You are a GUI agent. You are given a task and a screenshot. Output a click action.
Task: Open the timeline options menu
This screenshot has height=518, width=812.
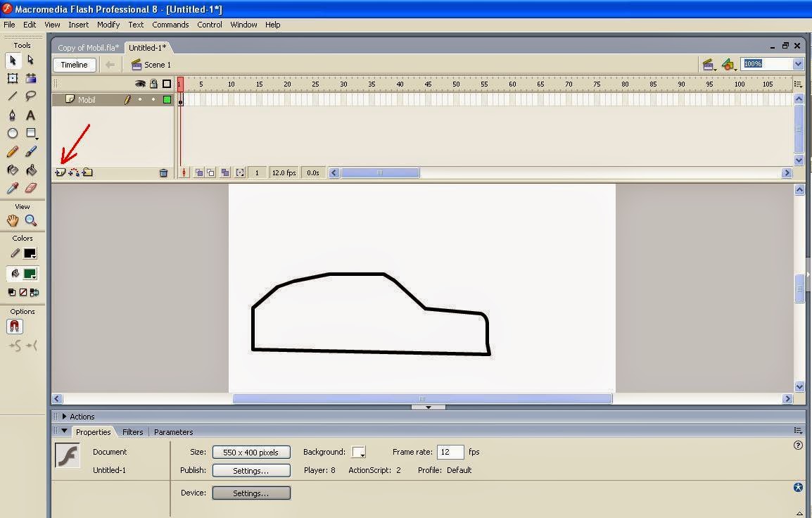click(x=798, y=83)
